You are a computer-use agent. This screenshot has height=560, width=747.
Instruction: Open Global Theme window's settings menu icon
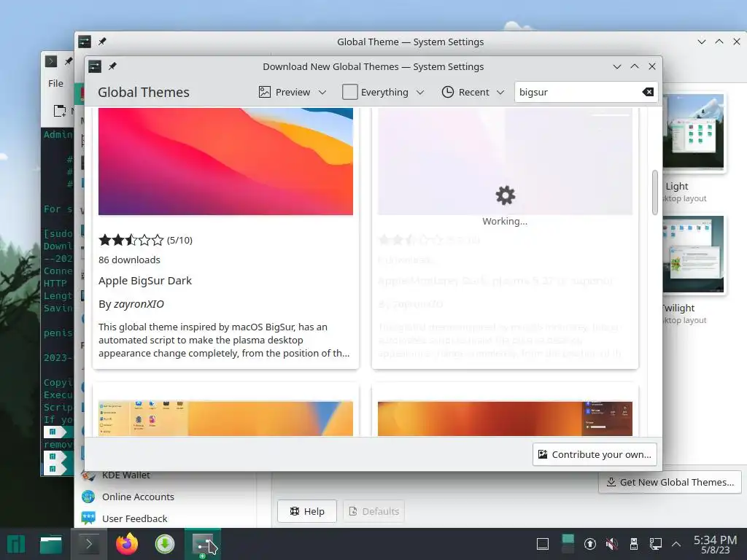point(85,42)
